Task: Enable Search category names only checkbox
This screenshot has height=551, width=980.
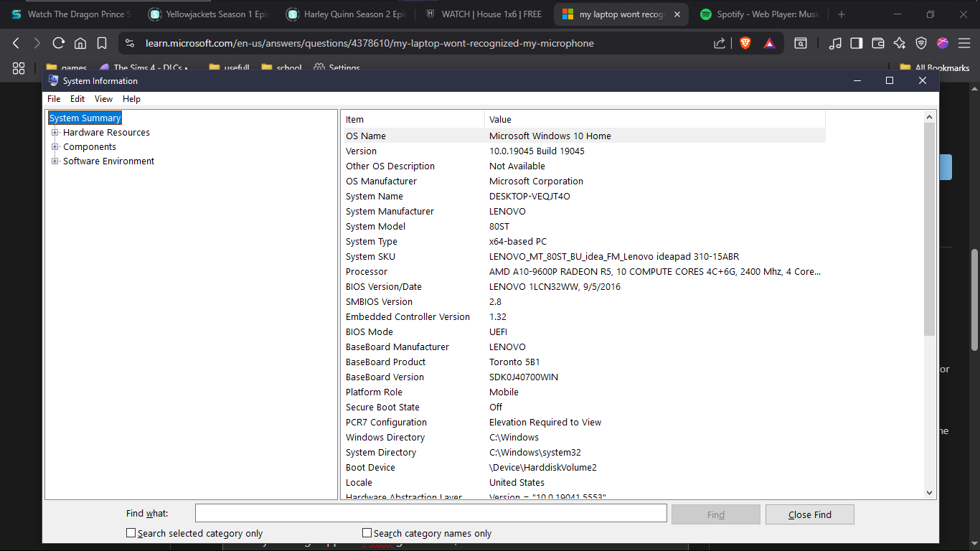Action: 367,533
